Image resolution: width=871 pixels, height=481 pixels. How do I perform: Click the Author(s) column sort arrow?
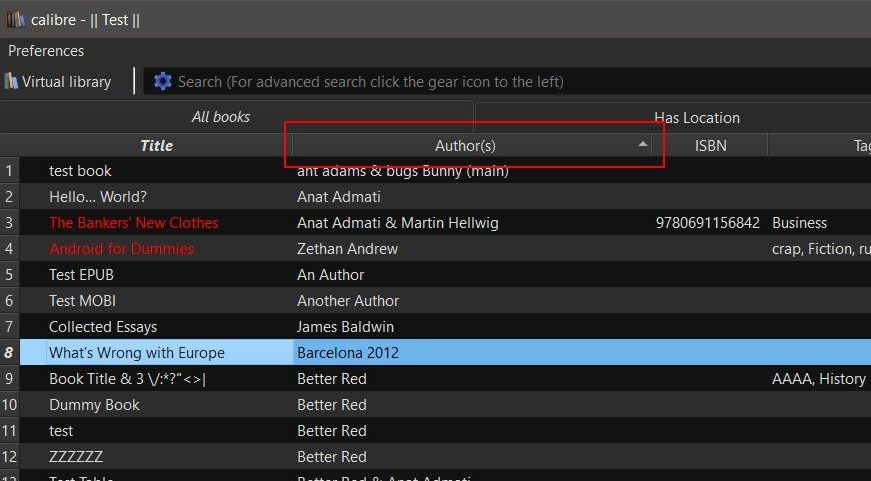(643, 145)
